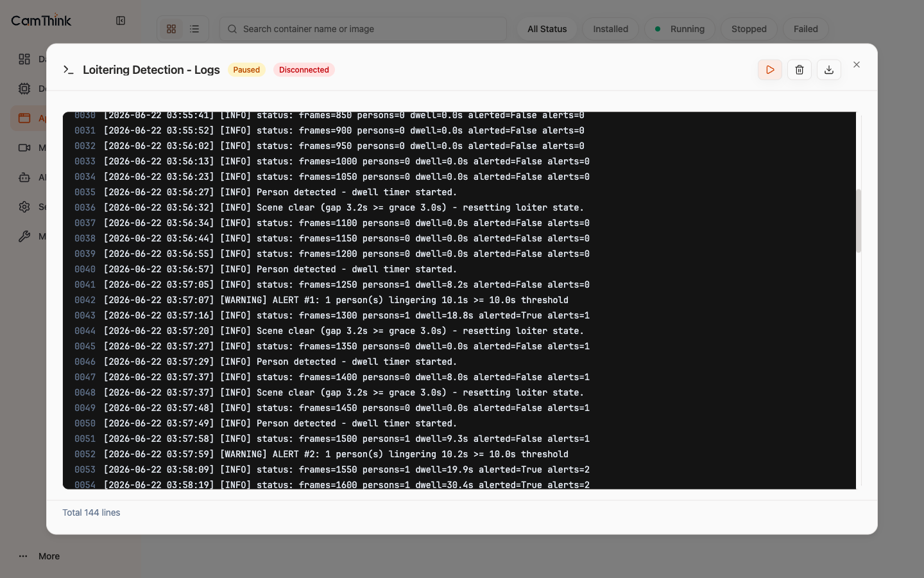This screenshot has width=924, height=578.
Task: Focus the container search field
Action: click(363, 29)
